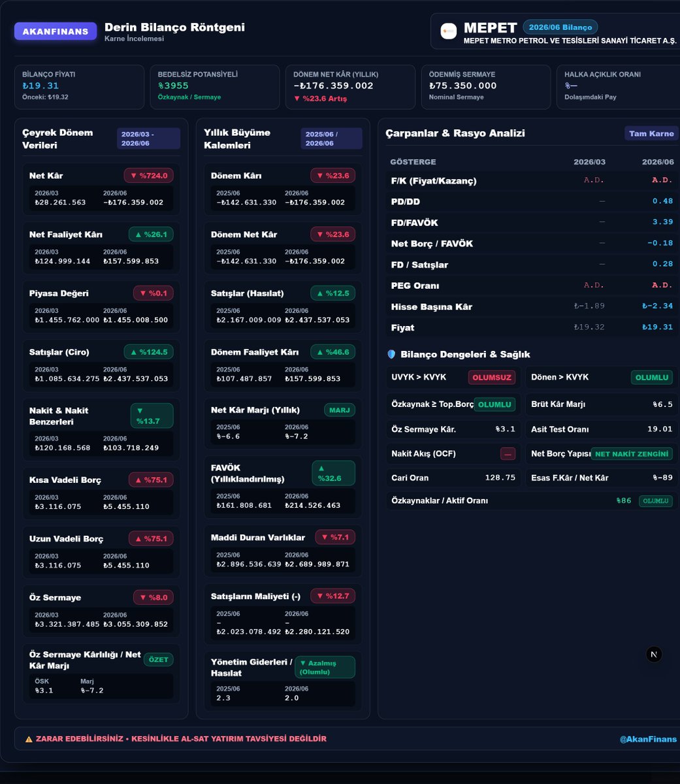Click the MEPET company logo icon
The height and width of the screenshot is (784, 680).
pyautogui.click(x=449, y=31)
